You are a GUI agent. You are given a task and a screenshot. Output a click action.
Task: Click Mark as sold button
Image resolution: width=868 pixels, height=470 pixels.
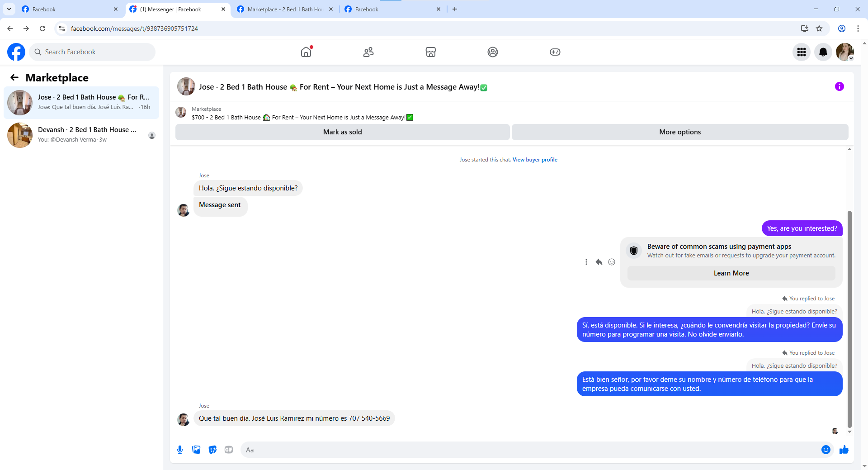(342, 132)
